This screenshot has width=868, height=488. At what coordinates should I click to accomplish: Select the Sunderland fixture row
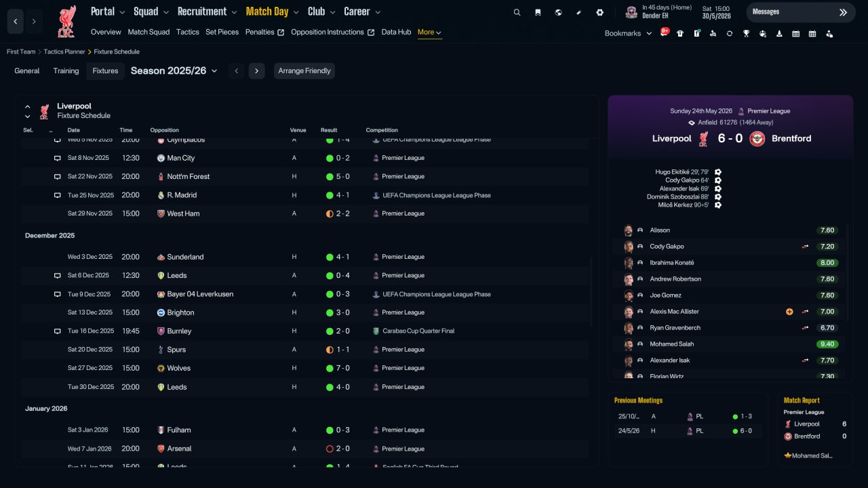tap(305, 257)
